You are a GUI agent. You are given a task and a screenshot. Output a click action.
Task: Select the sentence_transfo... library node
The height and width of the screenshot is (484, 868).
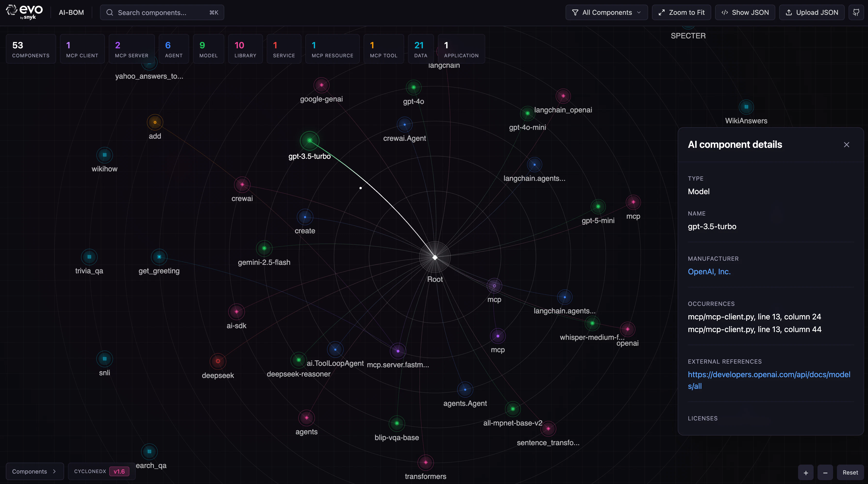(548, 429)
